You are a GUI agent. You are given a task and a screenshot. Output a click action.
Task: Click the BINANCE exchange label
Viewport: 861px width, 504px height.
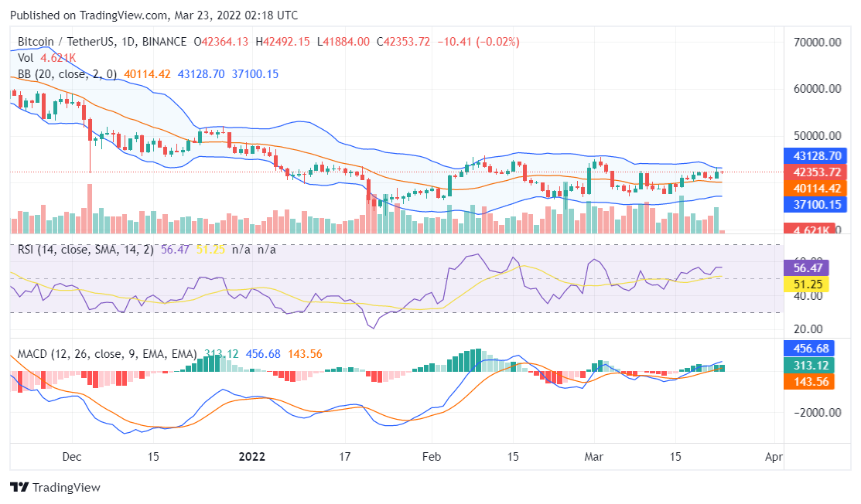(165, 42)
